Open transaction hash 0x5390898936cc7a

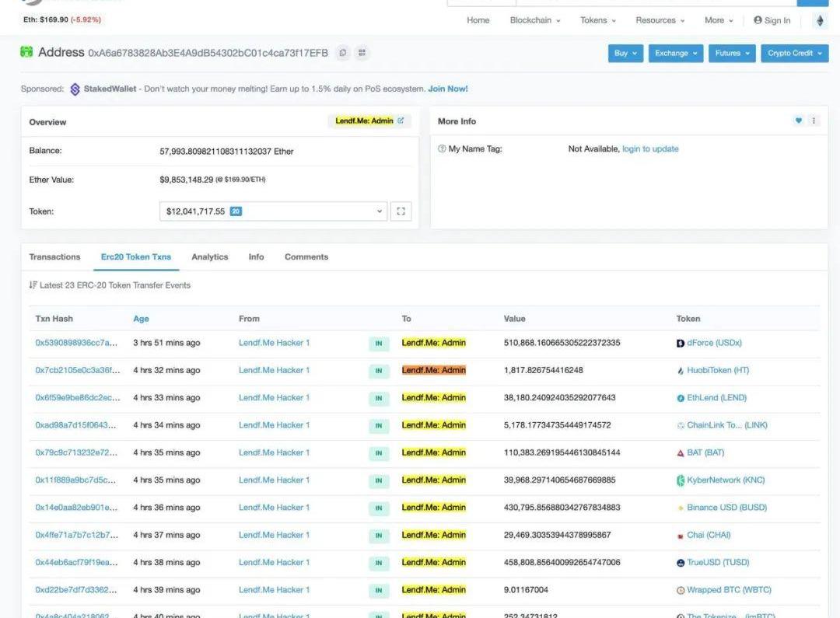pyautogui.click(x=76, y=343)
